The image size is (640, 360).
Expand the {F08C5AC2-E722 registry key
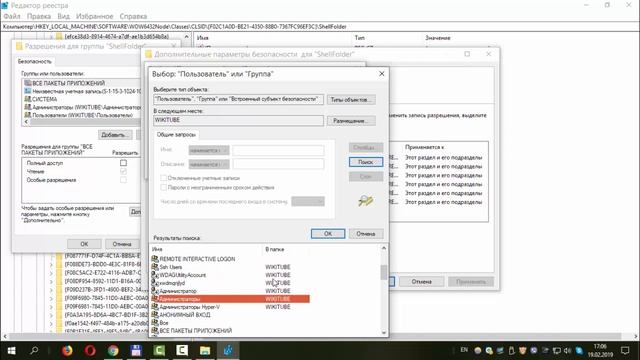[x=51, y=273]
